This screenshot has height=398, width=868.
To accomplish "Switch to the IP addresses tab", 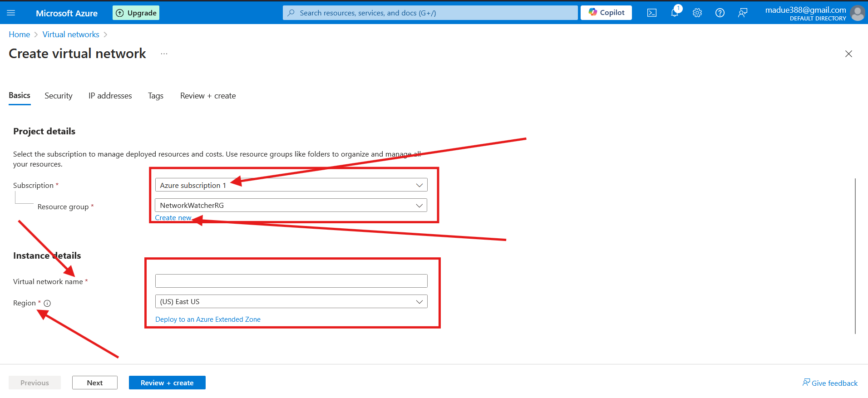I will click(x=110, y=96).
